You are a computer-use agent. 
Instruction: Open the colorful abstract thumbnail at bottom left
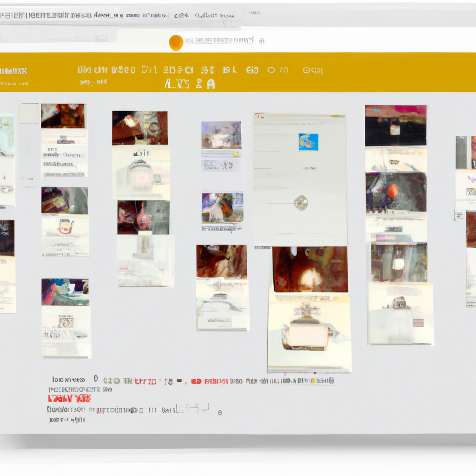coord(65,292)
